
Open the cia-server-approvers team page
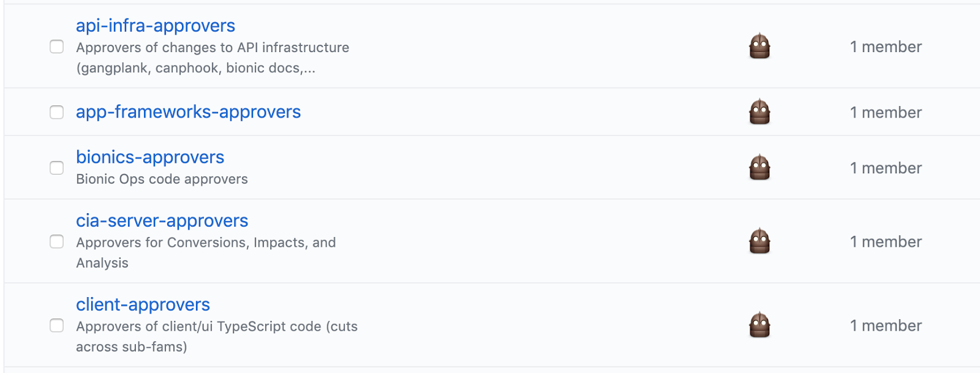click(x=162, y=220)
